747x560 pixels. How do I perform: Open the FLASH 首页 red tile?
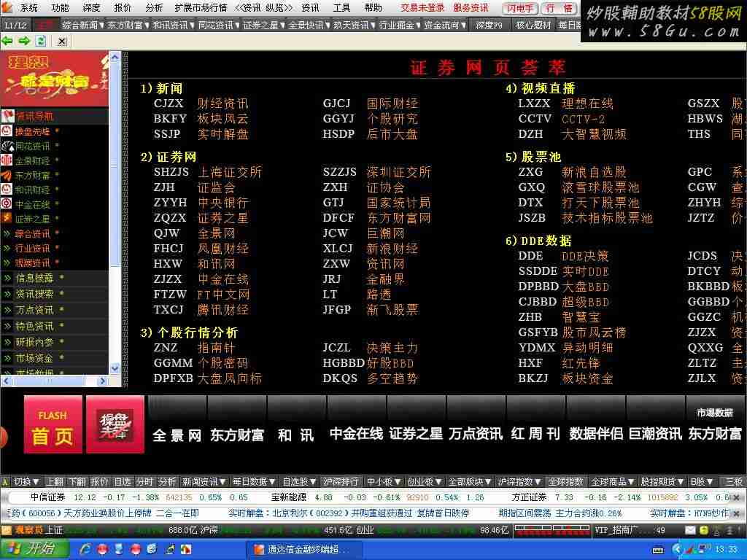(53, 424)
